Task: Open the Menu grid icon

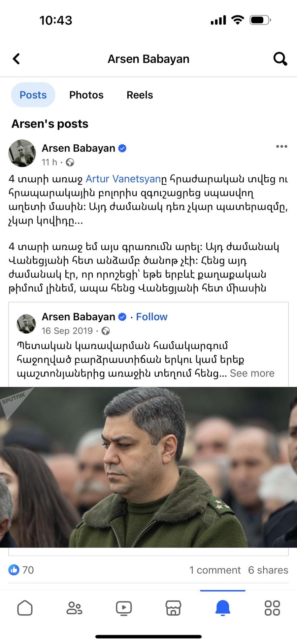Action: pos(272,608)
